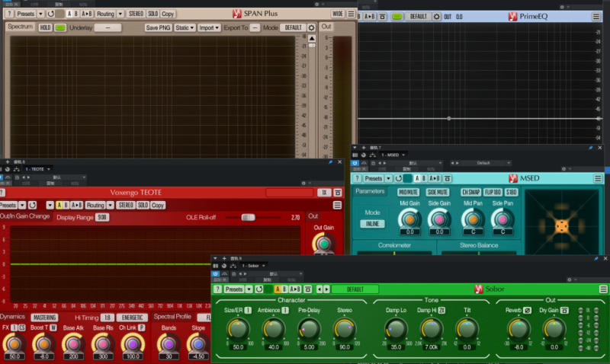Open the SPAN Plus mode settings gear
This screenshot has height=364, width=610.
pos(311,27)
